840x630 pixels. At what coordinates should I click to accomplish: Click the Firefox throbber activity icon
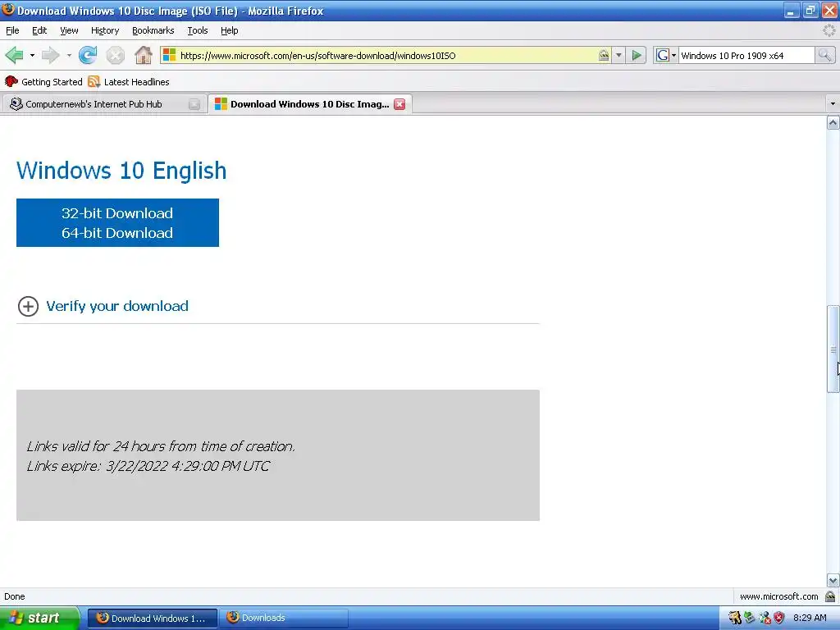(829, 30)
